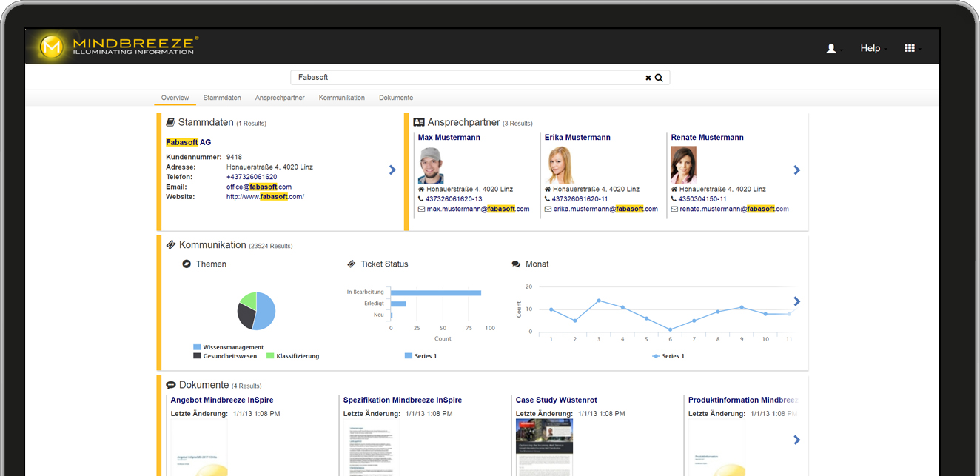Click phone icon beside 437326061620-13
This screenshot has width=980, height=476.
click(x=421, y=199)
